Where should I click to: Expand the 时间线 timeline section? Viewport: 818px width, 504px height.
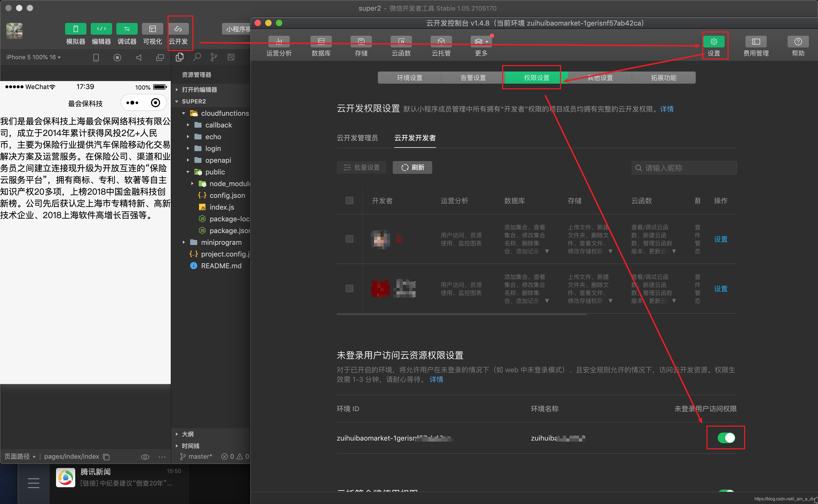click(x=190, y=446)
